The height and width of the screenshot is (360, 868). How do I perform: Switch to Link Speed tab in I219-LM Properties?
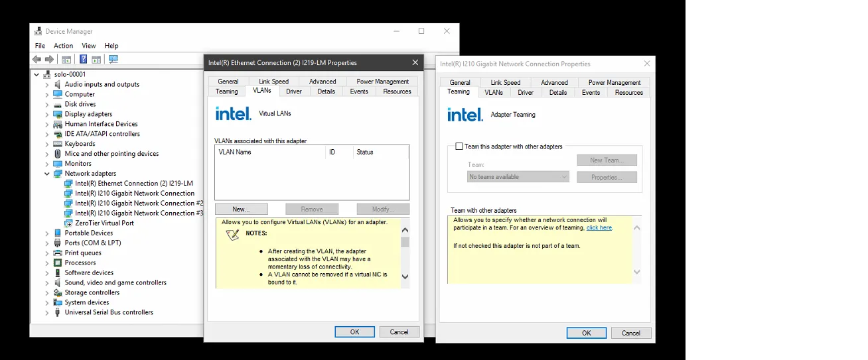(x=273, y=82)
